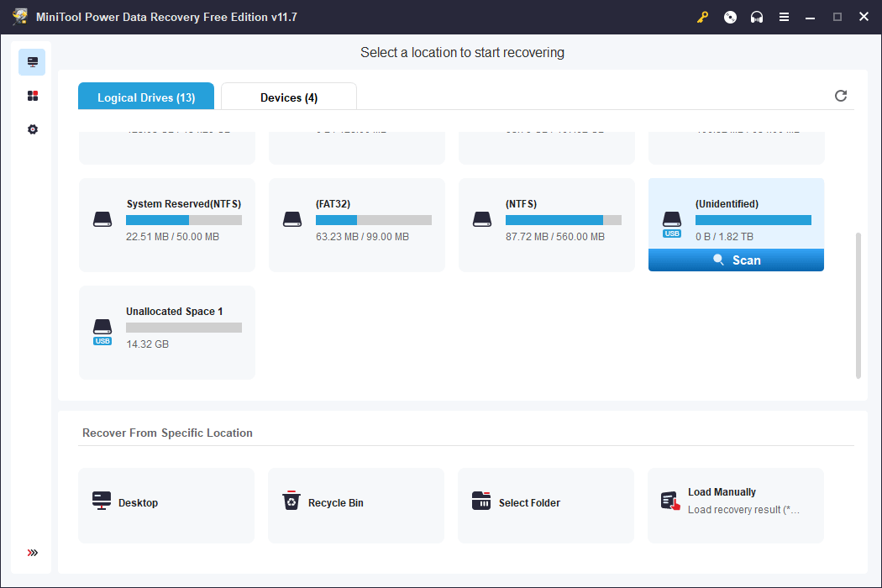Refresh the drive list
This screenshot has height=588, width=882.
pos(840,96)
